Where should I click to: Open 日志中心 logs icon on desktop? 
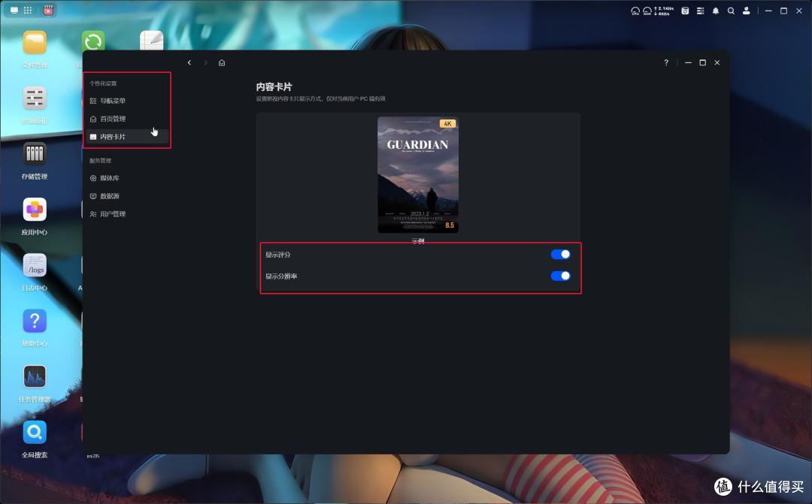tap(35, 265)
